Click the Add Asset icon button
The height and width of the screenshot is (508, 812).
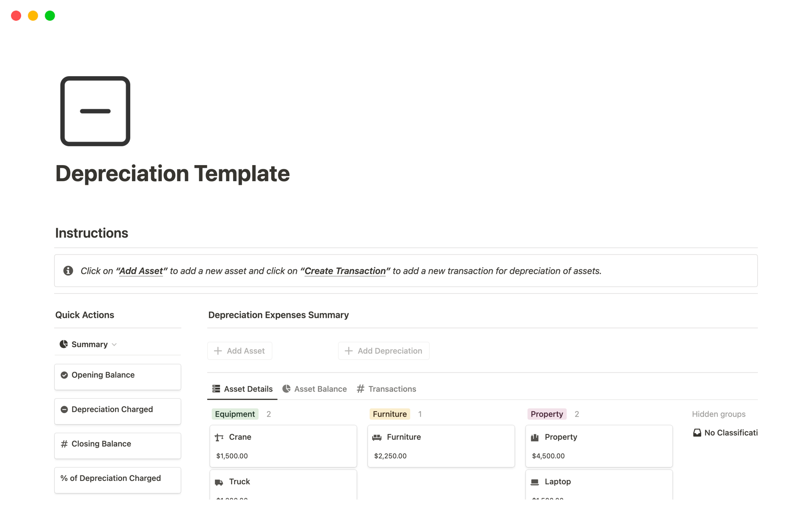click(219, 351)
